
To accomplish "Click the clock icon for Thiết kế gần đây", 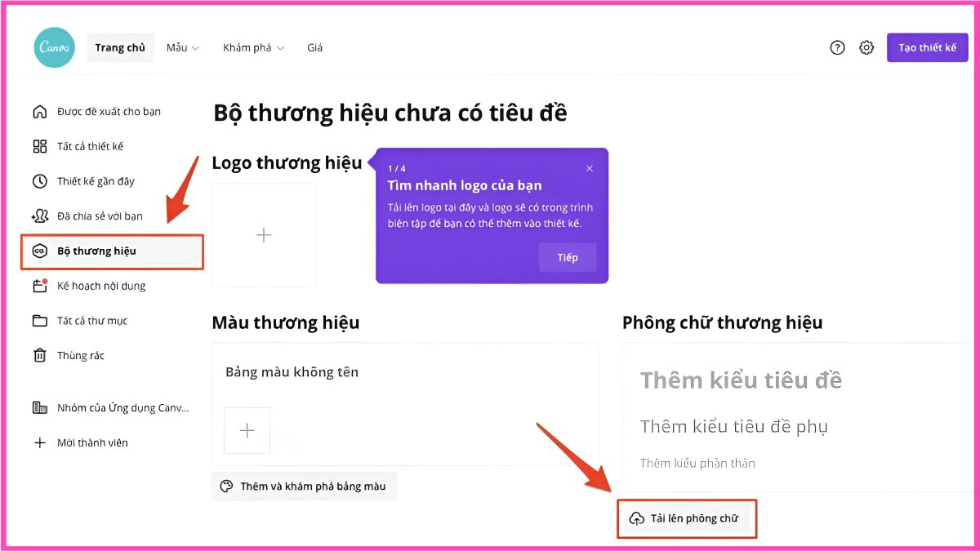I will (39, 181).
